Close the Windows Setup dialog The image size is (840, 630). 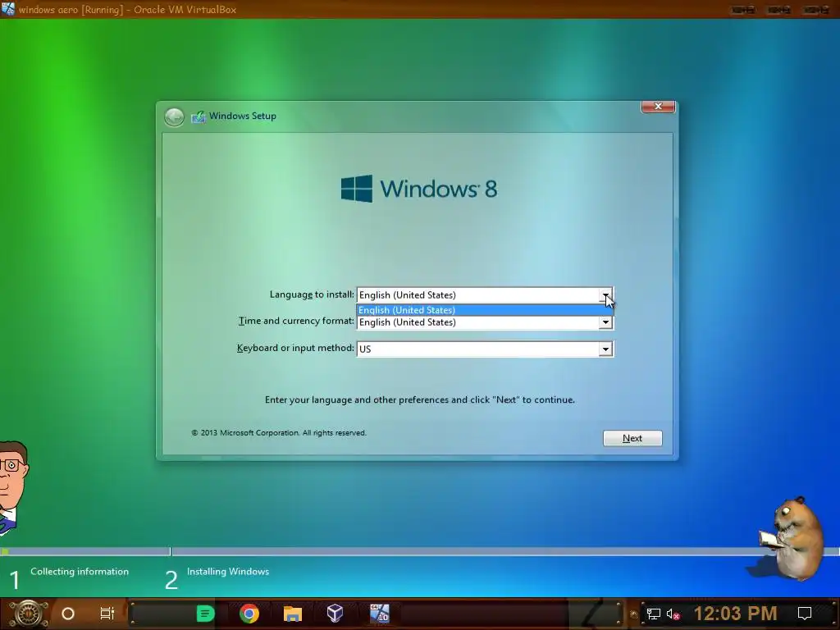click(x=658, y=107)
